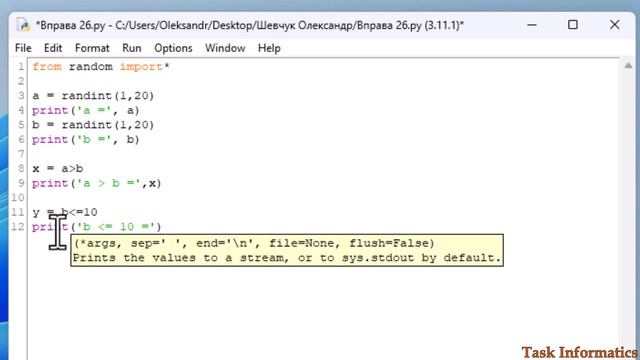Click line number 7 in the gutter

[21, 154]
